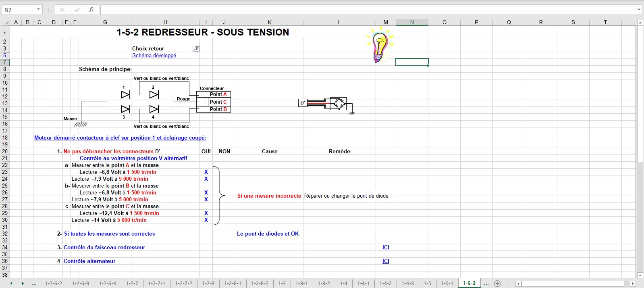Click the vertical scrollbar up arrow
This screenshot has height=288, width=644.
640,23
